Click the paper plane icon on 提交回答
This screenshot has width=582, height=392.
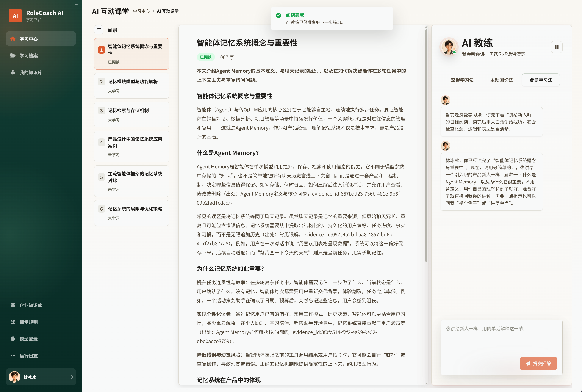pyautogui.click(x=528, y=363)
